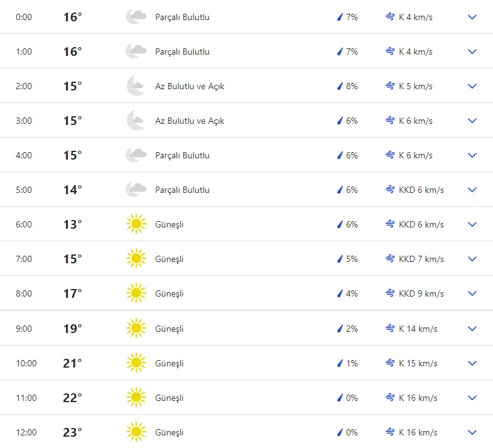Screen dimensions: 493x448
Task: Click the wind icon beside K 5 km/s
Action: tap(390, 86)
